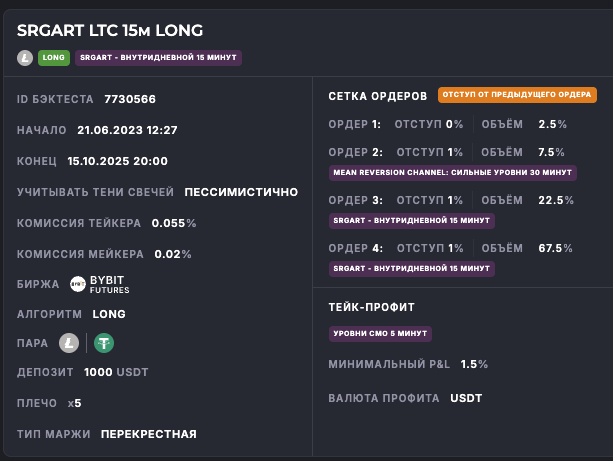613x461 pixels.
Task: Click the Tether USDT icon in the ПАРА row
Action: (x=104, y=343)
